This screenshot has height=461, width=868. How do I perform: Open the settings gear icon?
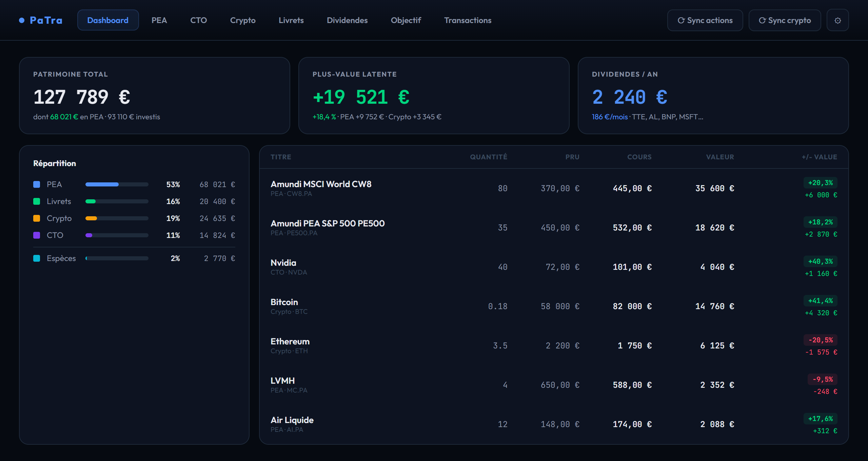[x=838, y=20]
